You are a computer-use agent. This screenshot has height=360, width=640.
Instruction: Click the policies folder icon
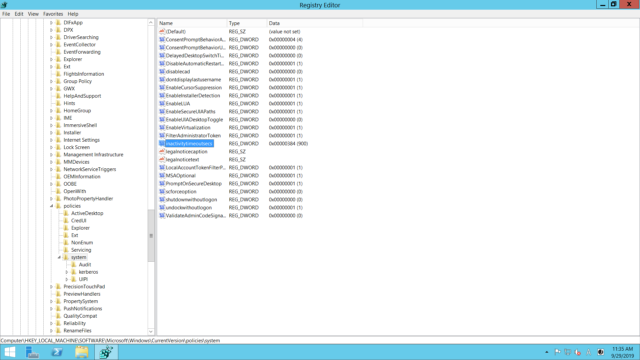[x=58, y=206]
